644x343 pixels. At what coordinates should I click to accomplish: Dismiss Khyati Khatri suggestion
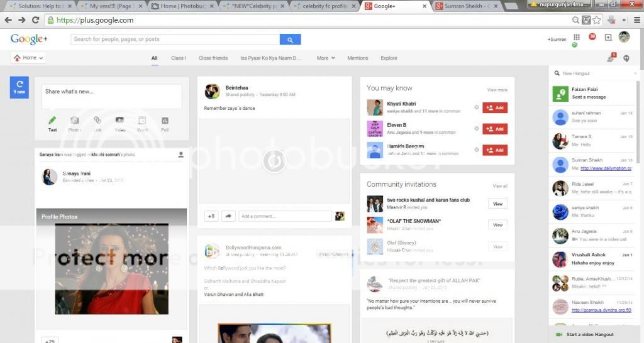click(476, 107)
